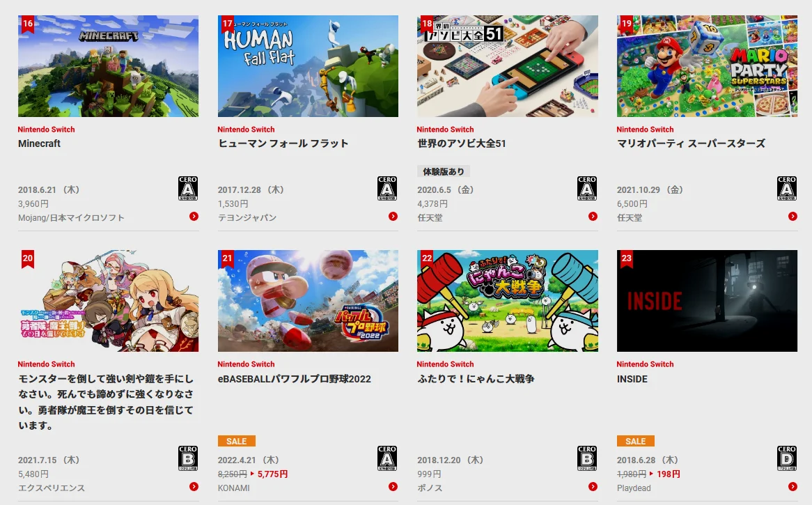Image resolution: width=812 pixels, height=505 pixels.
Task: Open the Mario Party Superstars thumbnail
Action: [x=707, y=65]
